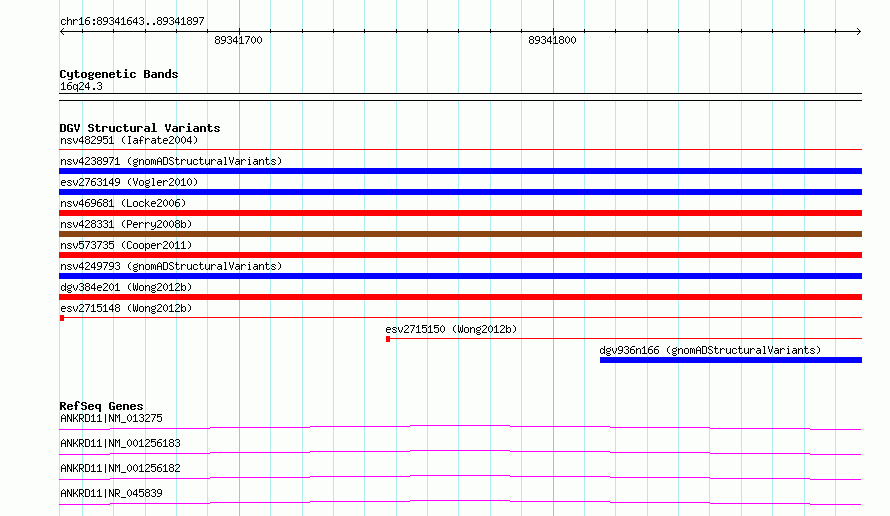Click the dgv936n166 (gnomADStructuralVariants) label

[710, 350]
